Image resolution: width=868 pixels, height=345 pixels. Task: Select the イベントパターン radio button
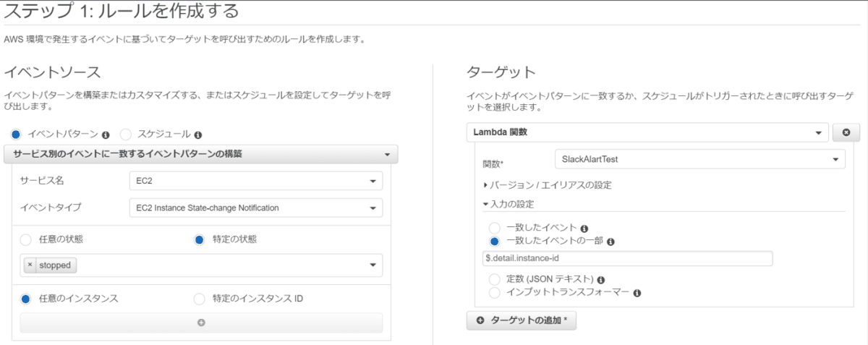click(x=16, y=134)
